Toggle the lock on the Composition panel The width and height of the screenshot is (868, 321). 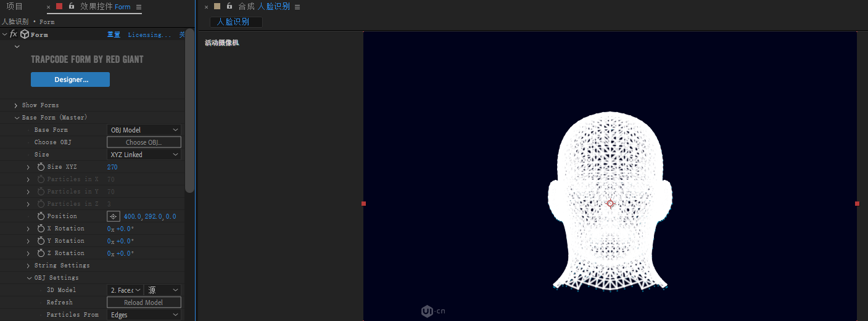click(229, 6)
